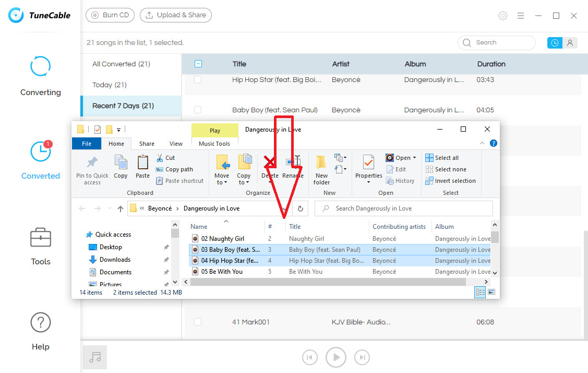
Task: Click History in the Open group
Action: pyautogui.click(x=400, y=181)
